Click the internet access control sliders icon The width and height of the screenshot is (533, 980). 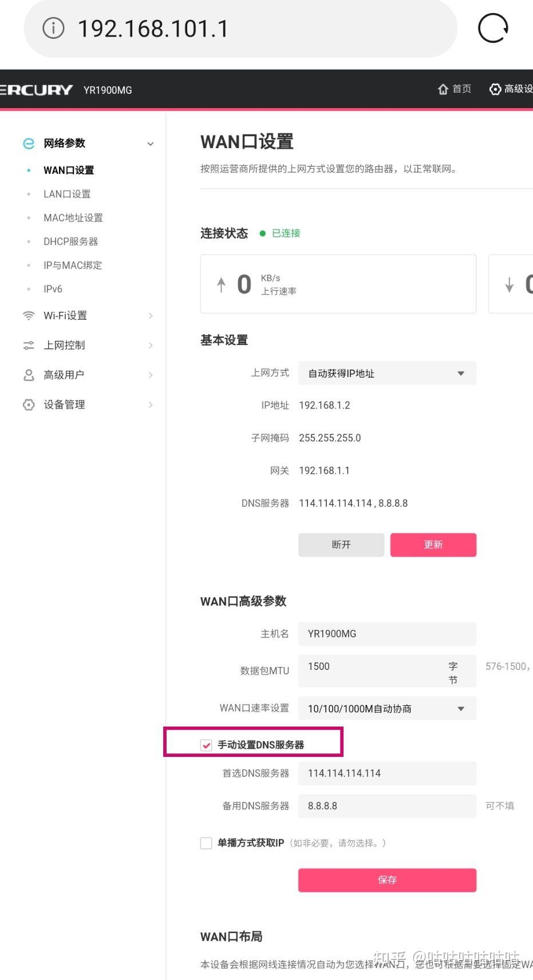(28, 345)
